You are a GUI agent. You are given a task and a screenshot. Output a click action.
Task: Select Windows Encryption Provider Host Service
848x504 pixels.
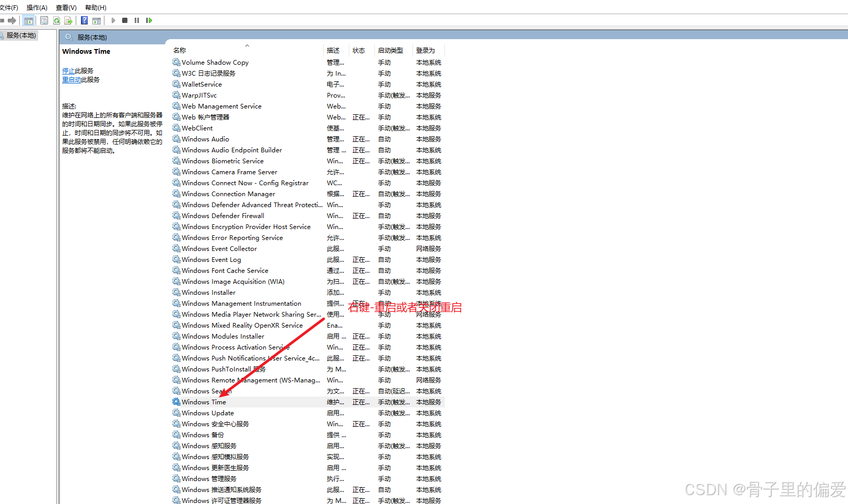click(x=308, y=226)
